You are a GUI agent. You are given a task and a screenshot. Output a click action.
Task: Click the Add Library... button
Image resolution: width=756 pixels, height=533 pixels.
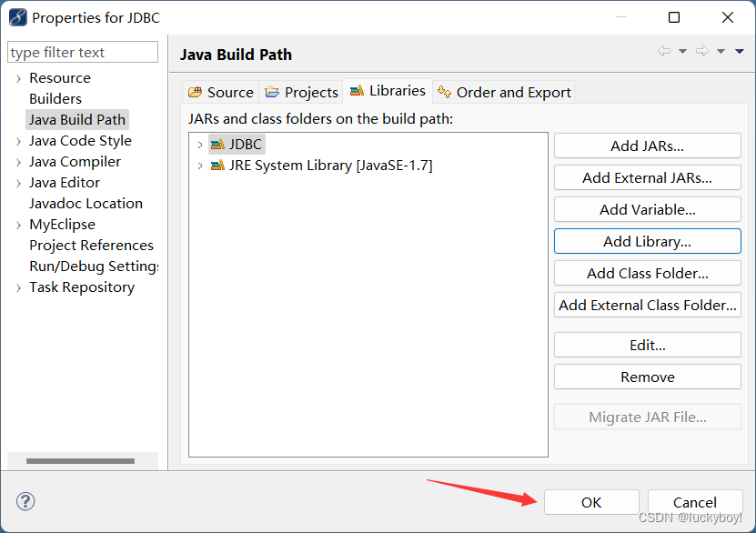(647, 241)
